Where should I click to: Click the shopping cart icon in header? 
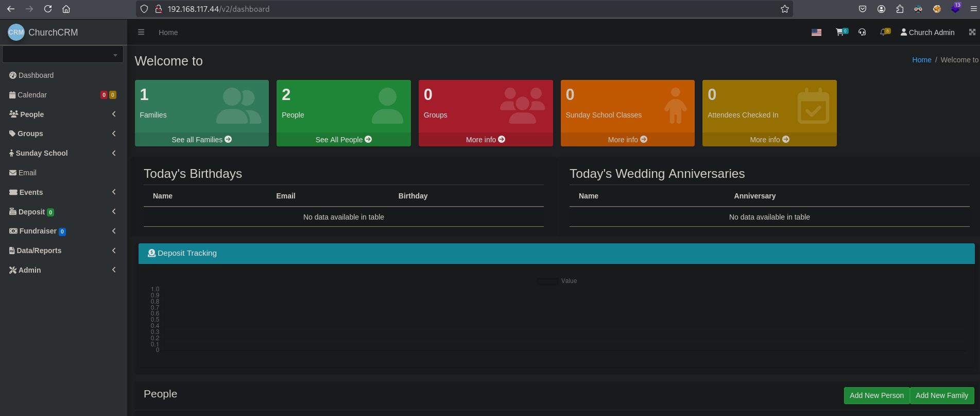[840, 32]
